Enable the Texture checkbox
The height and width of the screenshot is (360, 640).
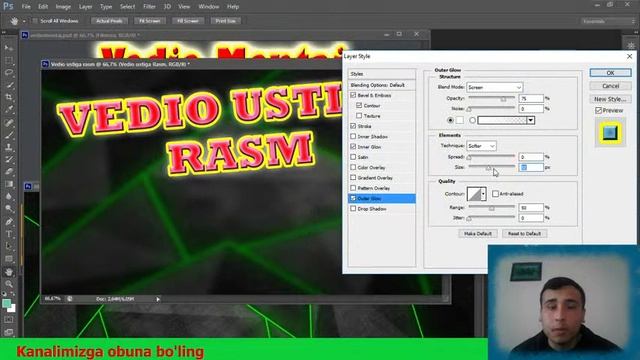(x=359, y=116)
